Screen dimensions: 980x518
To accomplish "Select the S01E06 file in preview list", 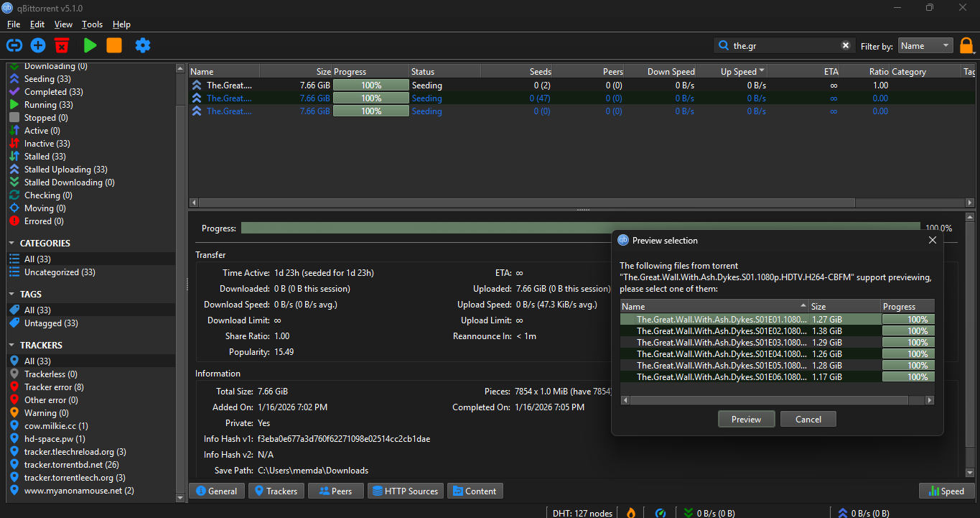I will click(778, 377).
